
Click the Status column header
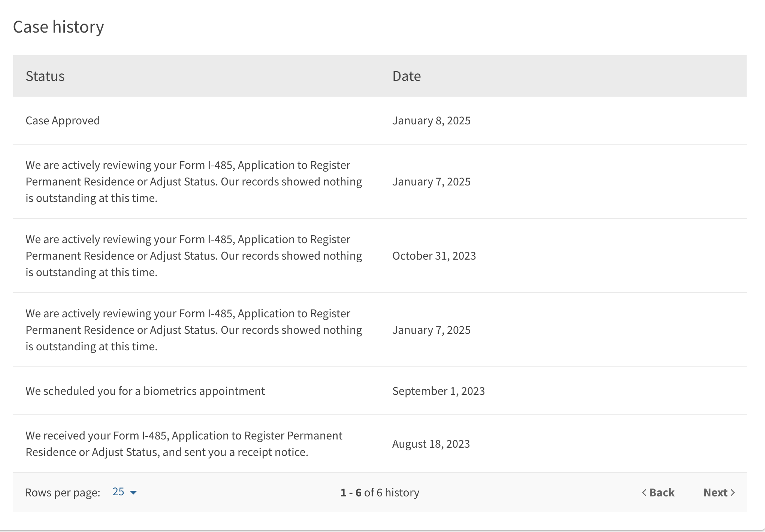[x=45, y=76]
